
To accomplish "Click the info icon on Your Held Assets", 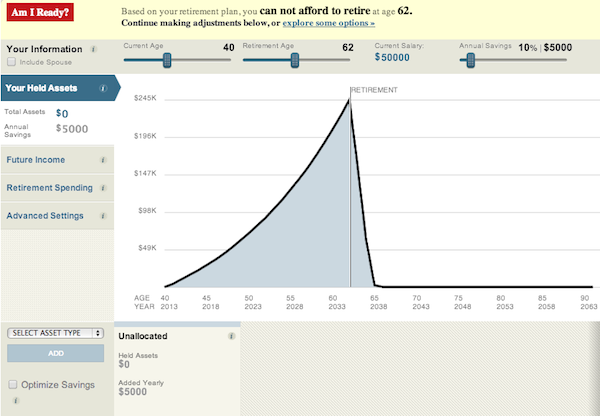I will pos(102,88).
